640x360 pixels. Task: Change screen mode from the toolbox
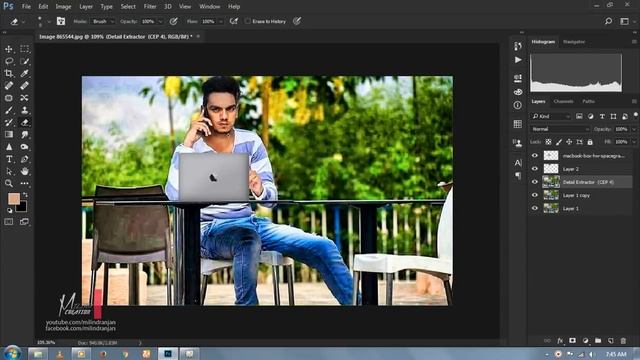pos(24,222)
